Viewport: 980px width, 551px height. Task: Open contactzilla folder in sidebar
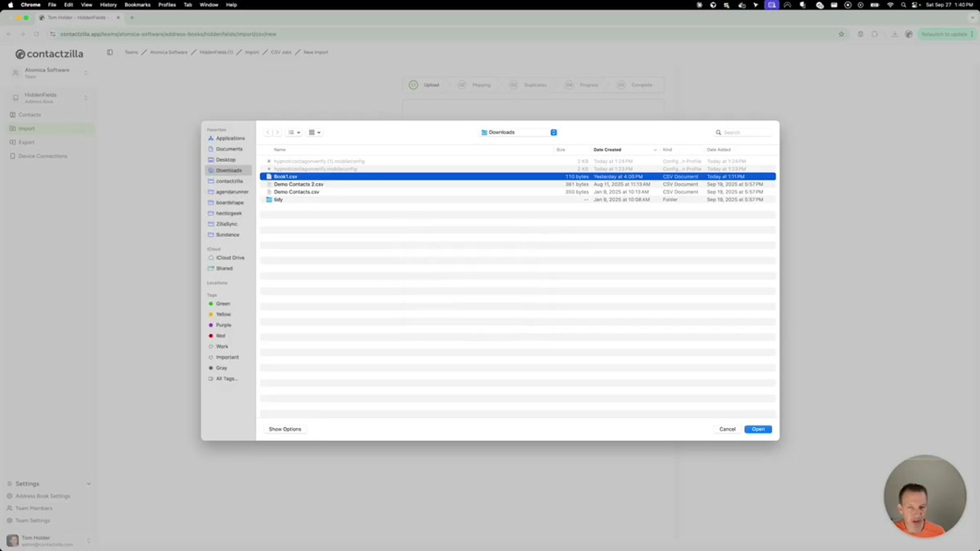click(x=229, y=181)
